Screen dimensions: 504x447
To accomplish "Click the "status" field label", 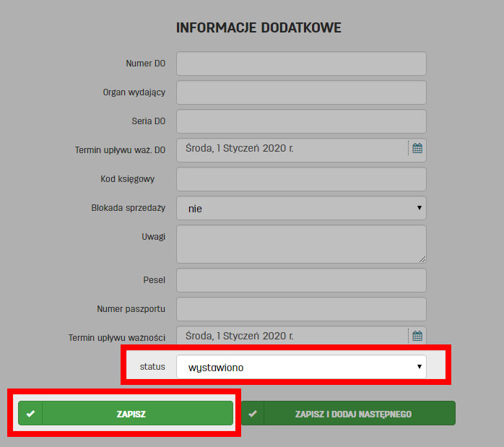I will click(x=152, y=367).
